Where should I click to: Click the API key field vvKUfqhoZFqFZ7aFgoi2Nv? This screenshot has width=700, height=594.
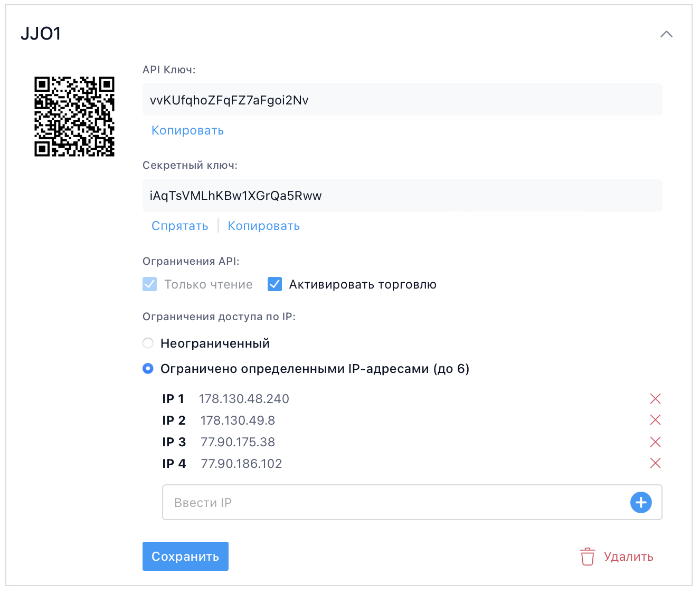tap(402, 100)
